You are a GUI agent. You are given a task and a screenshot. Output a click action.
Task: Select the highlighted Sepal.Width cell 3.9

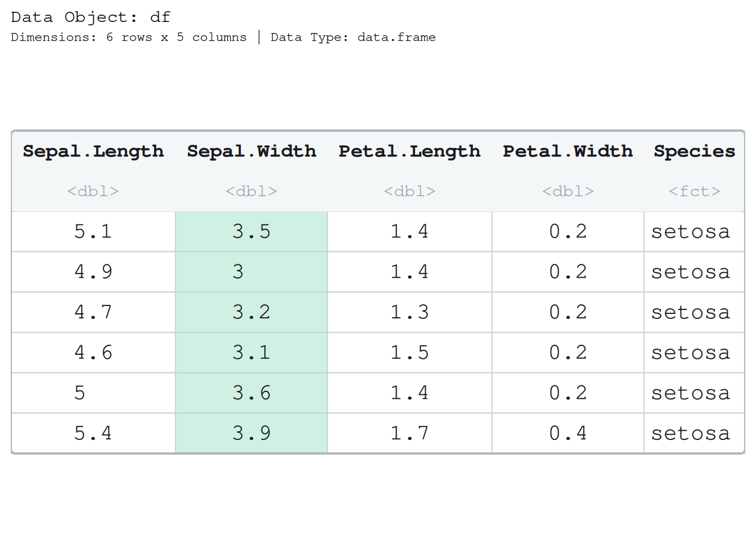tap(251, 433)
